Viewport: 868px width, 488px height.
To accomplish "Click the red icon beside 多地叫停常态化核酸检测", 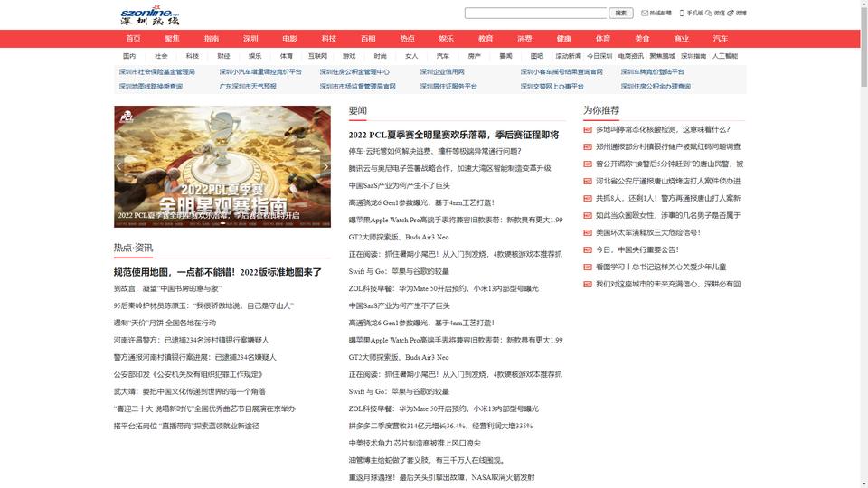I will pos(588,129).
